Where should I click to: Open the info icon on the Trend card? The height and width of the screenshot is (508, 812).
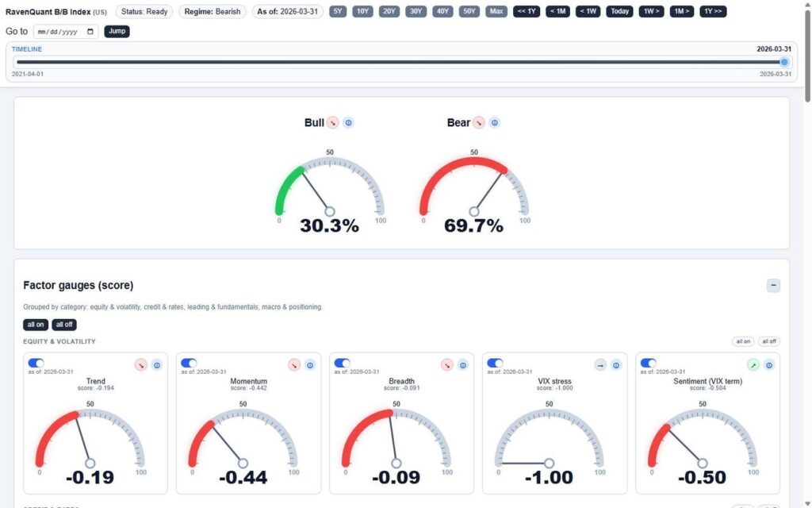155,365
